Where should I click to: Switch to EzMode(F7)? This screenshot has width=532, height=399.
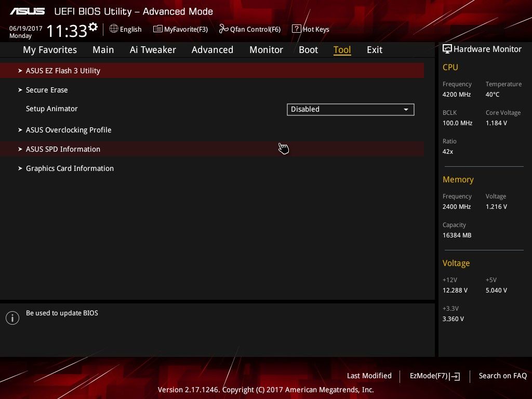[435, 376]
